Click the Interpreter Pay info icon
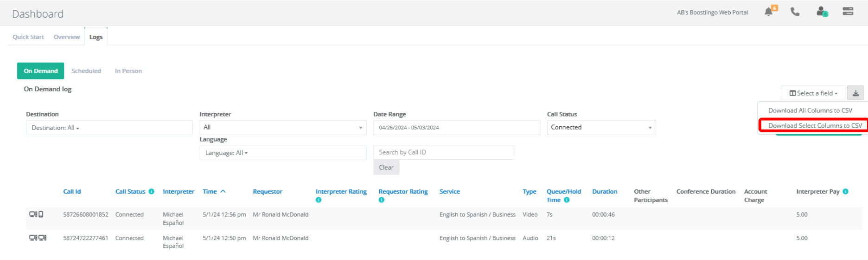Viewport: 868px width, 260px height. coord(845,191)
